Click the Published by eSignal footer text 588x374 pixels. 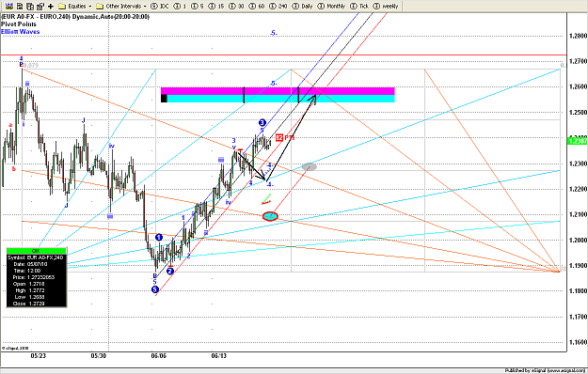[x=545, y=370]
